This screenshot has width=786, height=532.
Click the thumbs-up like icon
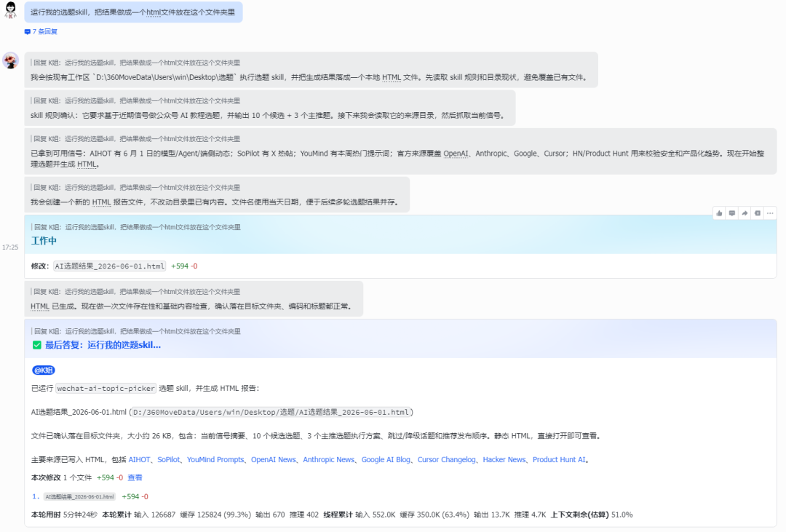[719, 213]
